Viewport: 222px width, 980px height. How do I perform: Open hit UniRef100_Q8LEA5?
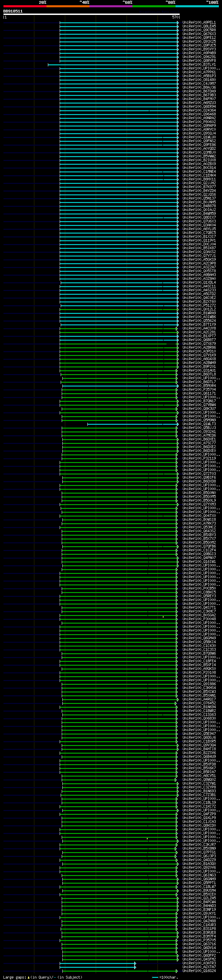tap(199, 26)
